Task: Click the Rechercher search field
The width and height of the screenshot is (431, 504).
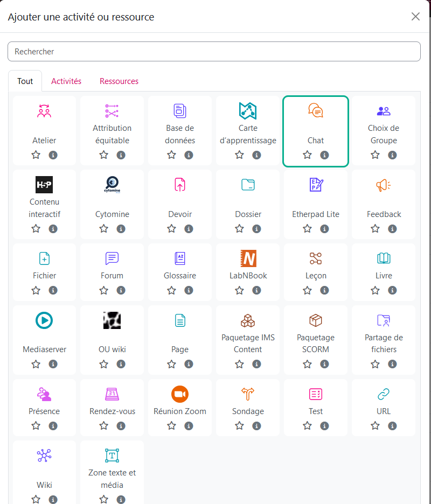Action: (x=214, y=52)
